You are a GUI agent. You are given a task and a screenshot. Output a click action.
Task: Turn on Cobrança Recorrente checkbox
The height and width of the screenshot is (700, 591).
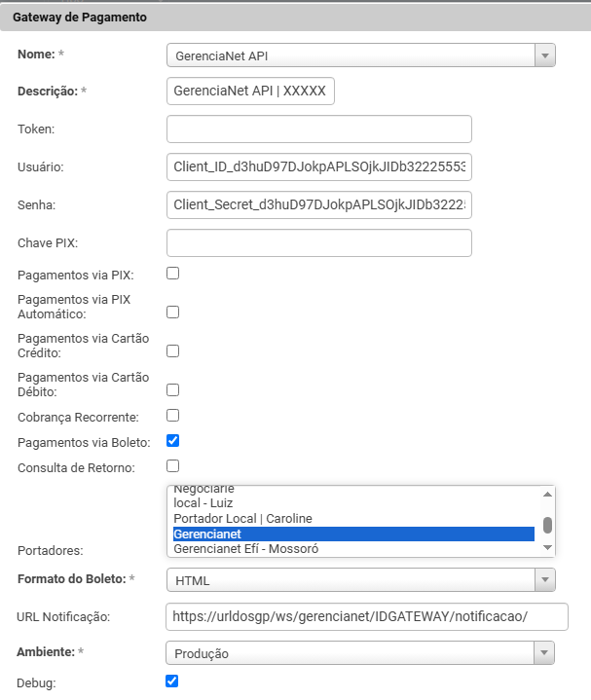click(172, 416)
